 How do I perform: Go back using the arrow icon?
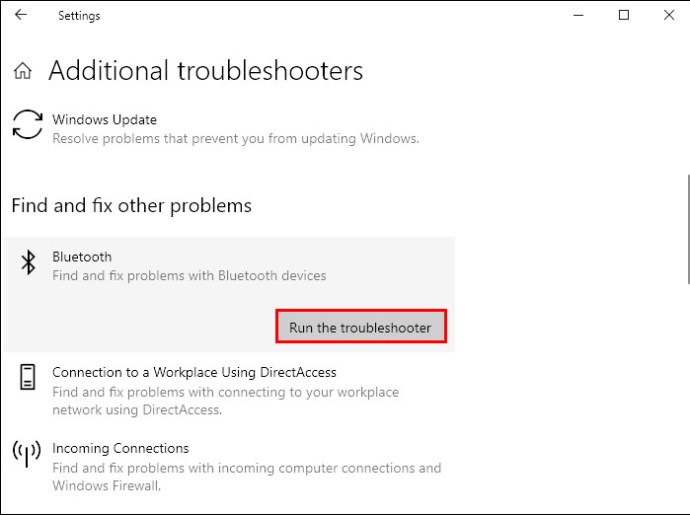[x=21, y=15]
